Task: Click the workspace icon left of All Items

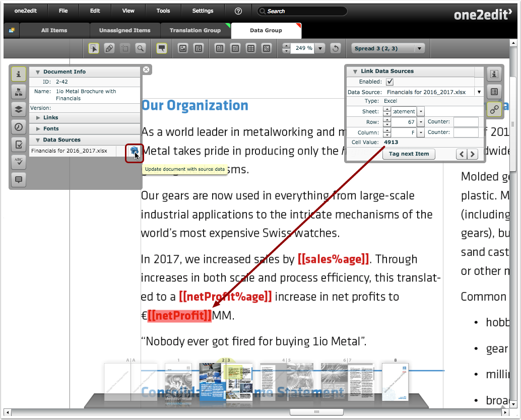Action: (x=12, y=30)
